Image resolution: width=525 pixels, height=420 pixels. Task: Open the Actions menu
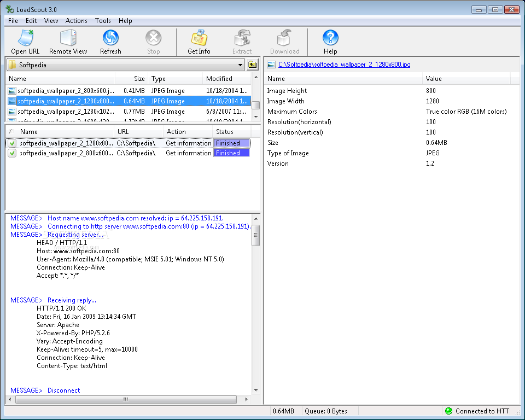tap(77, 21)
